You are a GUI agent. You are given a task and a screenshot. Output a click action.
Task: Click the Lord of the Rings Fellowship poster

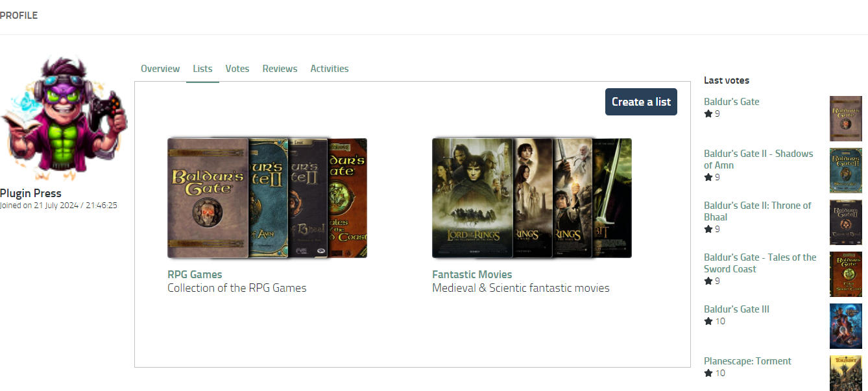[472, 198]
